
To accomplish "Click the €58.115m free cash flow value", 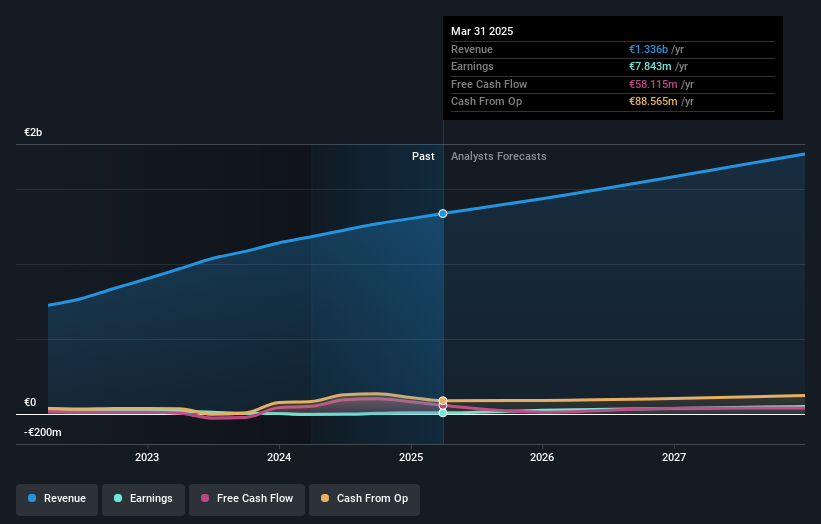I will pos(653,84).
